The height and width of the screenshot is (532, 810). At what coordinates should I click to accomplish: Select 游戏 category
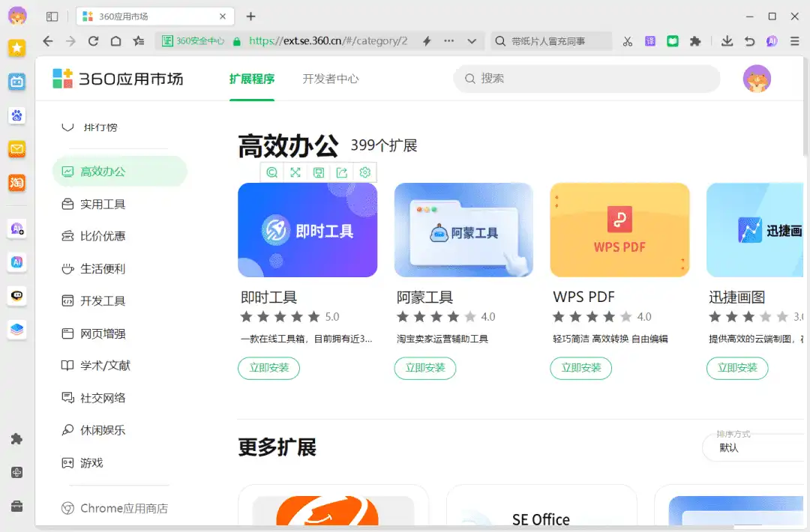point(82,463)
